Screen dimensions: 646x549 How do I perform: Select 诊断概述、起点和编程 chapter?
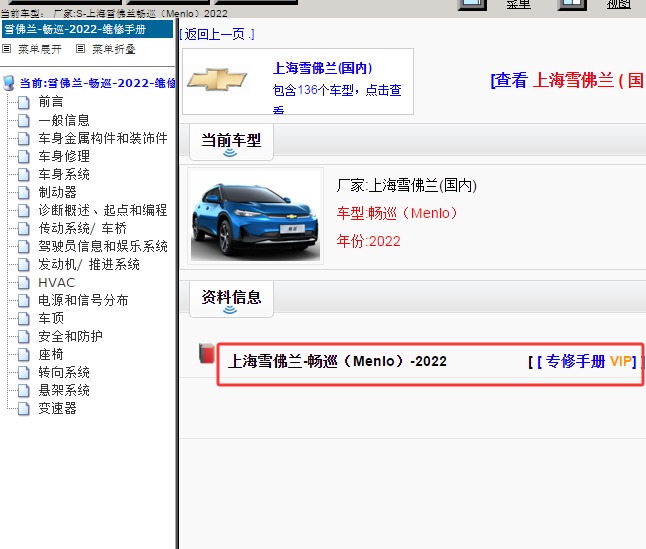(103, 210)
